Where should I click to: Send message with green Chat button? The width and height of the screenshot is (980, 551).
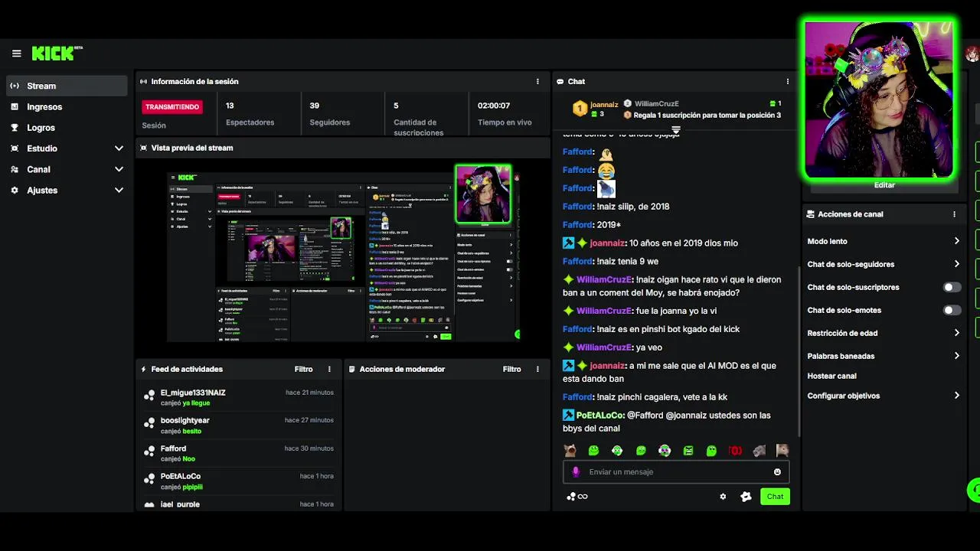coord(775,497)
